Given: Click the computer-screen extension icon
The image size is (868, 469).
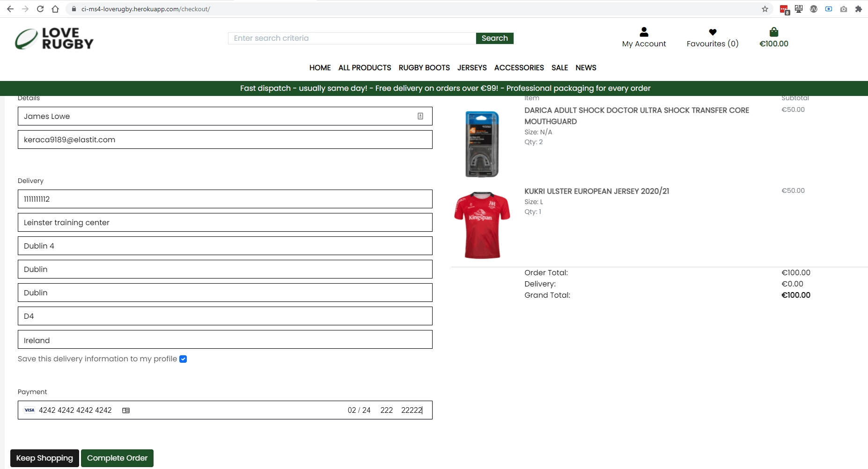Looking at the screenshot, I should [799, 9].
